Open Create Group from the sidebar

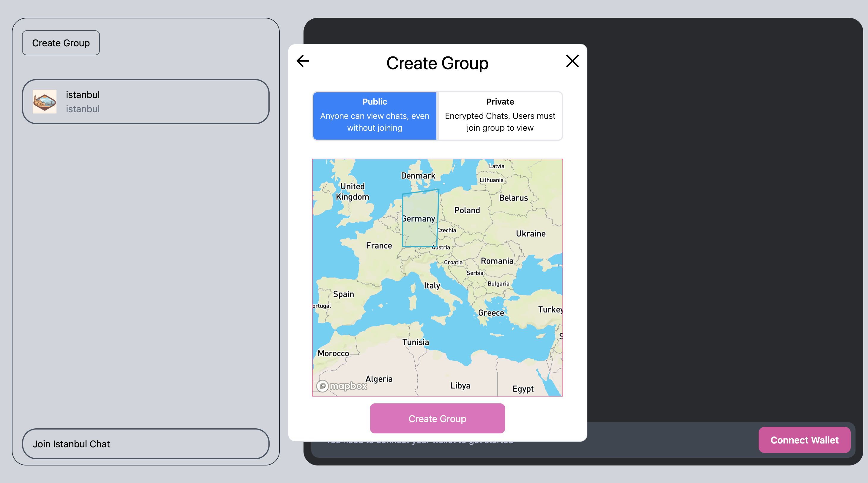pos(61,43)
